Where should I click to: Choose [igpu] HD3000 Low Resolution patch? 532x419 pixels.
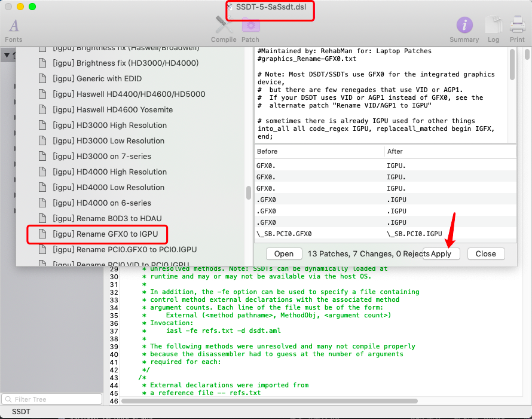[x=109, y=140]
